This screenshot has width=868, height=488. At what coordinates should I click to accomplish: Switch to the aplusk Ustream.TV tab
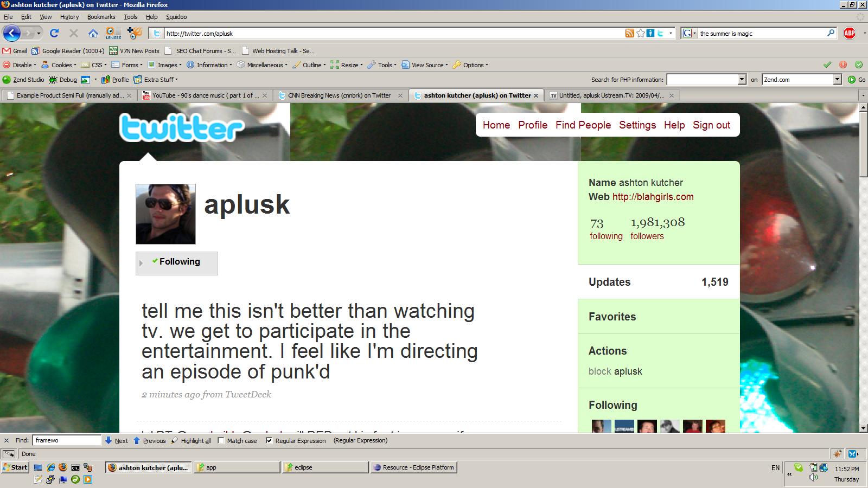611,95
